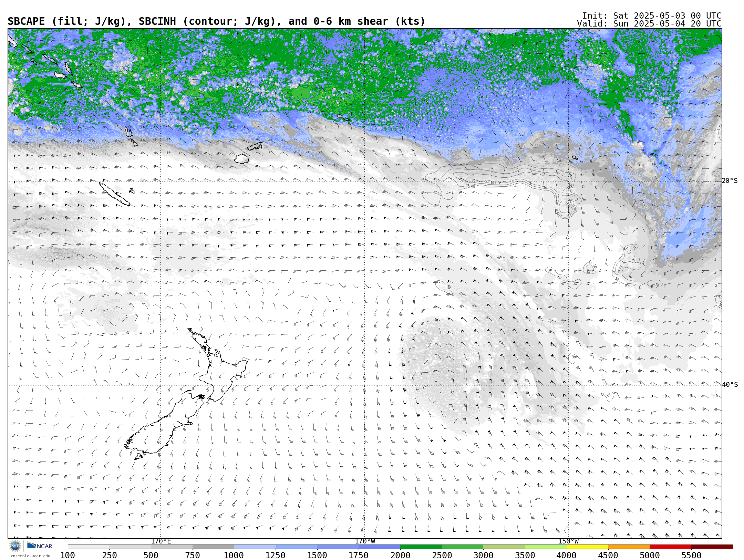Screen dimensions: 744x560
Task: Click the colorbar tick label 250
Action: 110,556
